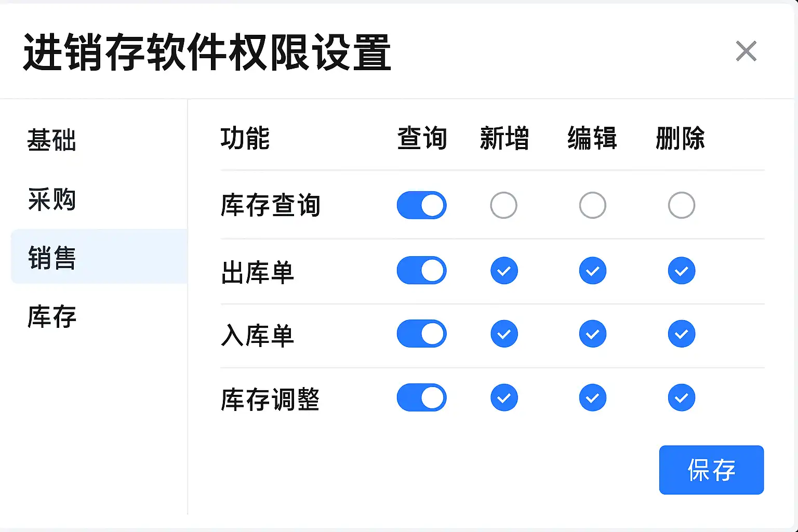Screen dimensions: 798x532
Task: Disable 查询 switch for 出库单
Action: tap(421, 270)
